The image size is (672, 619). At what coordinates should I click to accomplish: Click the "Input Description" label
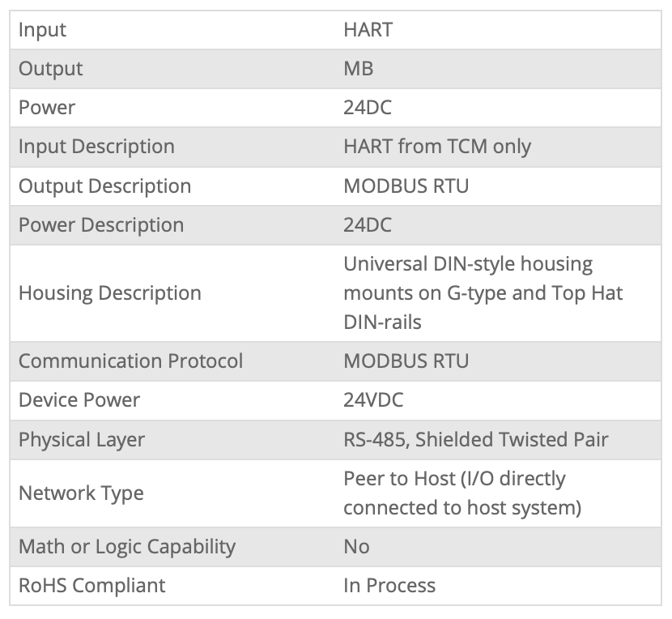coord(96,147)
